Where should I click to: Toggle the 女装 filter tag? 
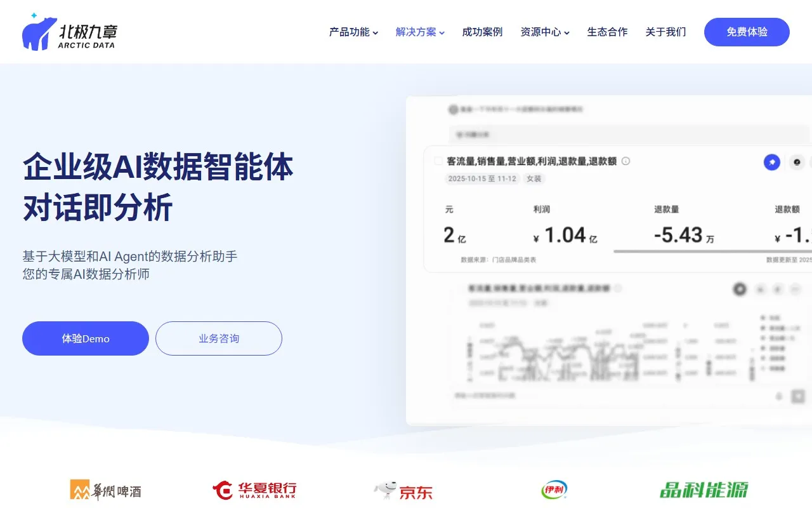[534, 178]
